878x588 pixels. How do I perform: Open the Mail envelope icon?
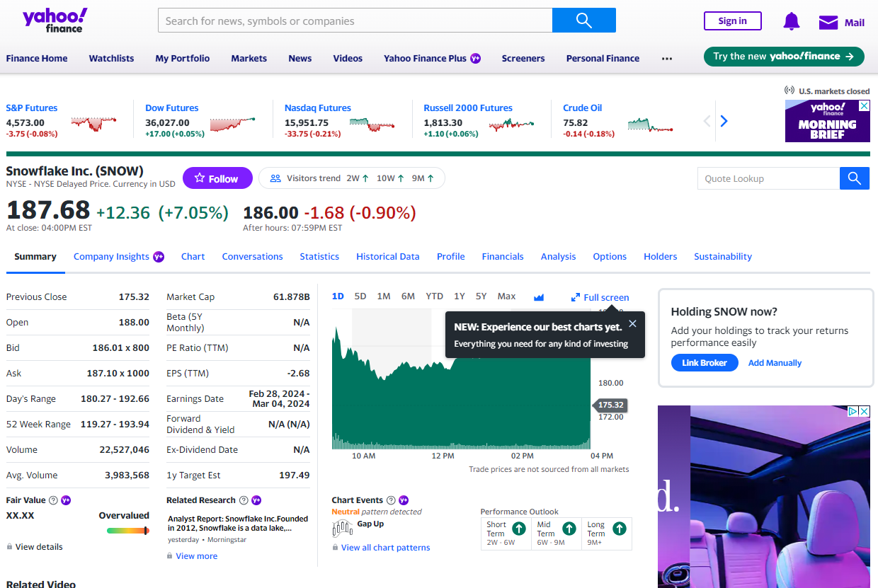[x=828, y=23]
